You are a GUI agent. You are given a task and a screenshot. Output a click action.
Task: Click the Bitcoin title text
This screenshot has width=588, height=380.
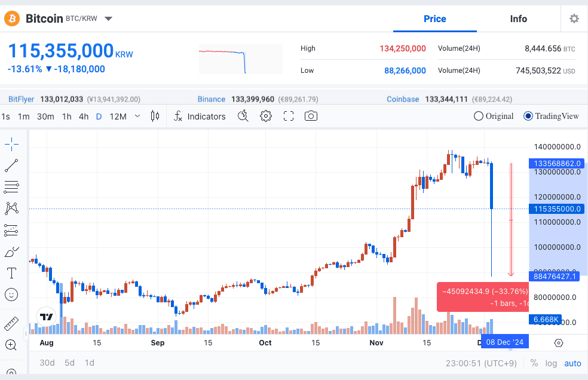[x=44, y=19]
